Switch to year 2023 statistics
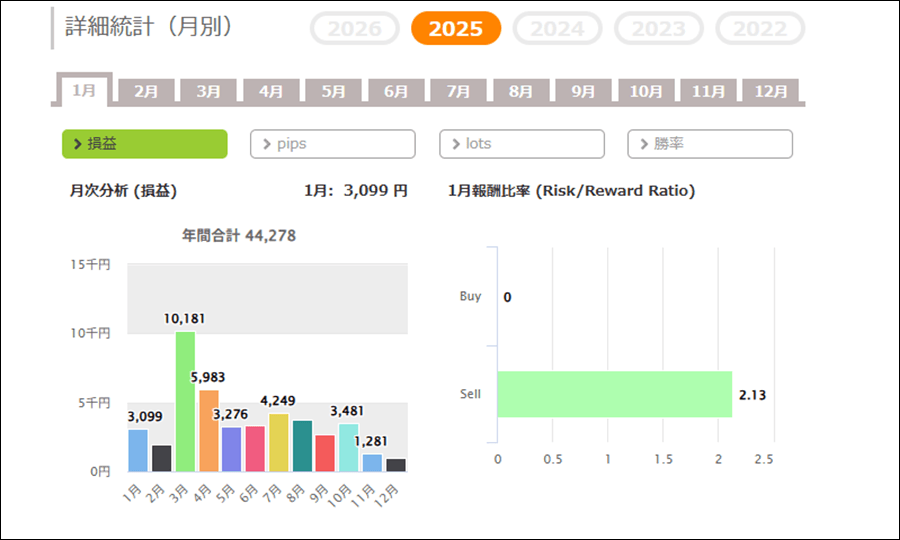Screen dimensions: 900x540 [658, 29]
